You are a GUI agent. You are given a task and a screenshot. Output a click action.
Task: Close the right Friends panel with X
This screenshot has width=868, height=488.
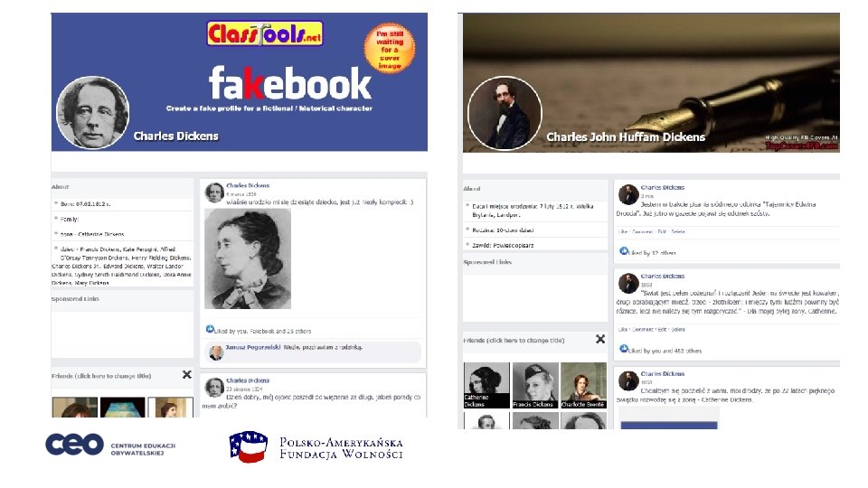pos(600,339)
